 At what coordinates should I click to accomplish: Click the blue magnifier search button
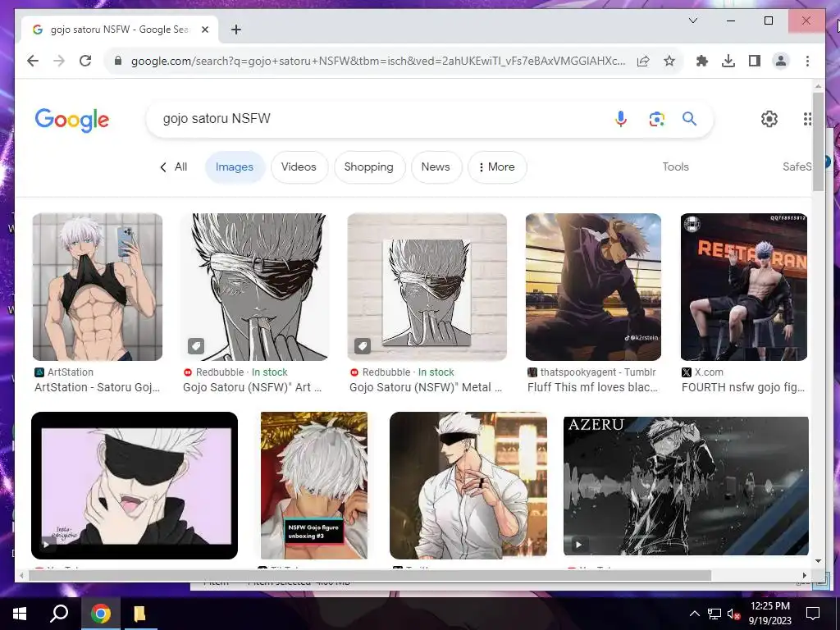point(689,118)
